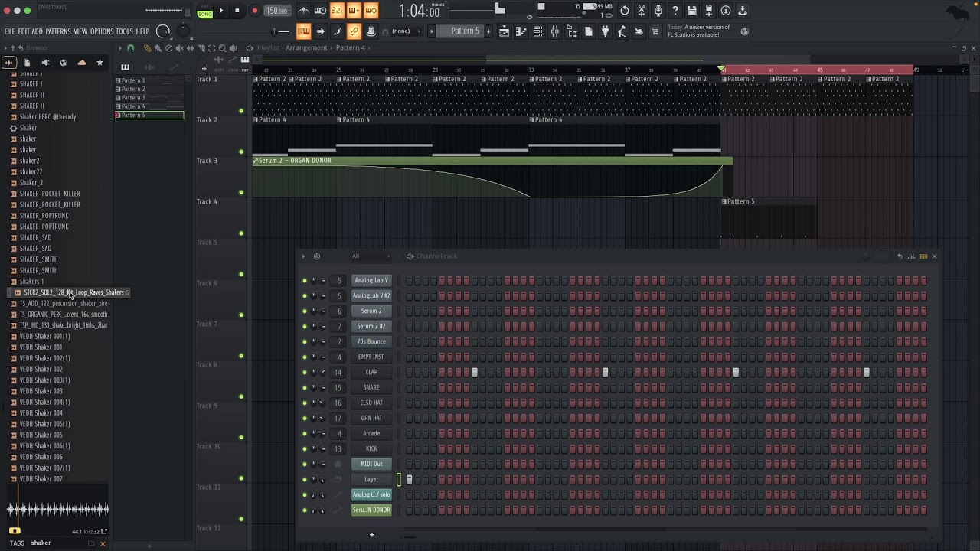Open the channel rack graph editor icon

tap(911, 256)
